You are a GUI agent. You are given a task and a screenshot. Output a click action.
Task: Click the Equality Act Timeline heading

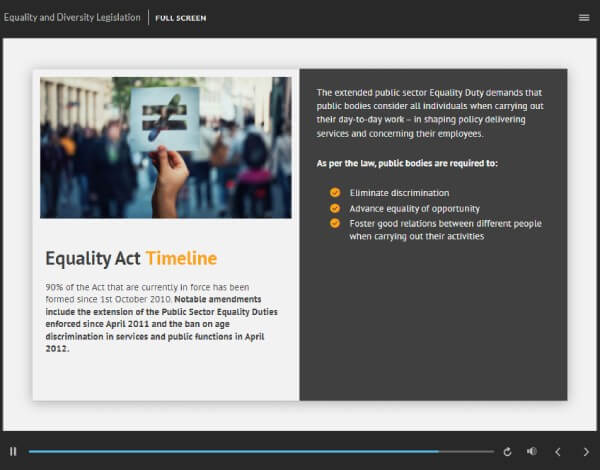[x=131, y=259]
